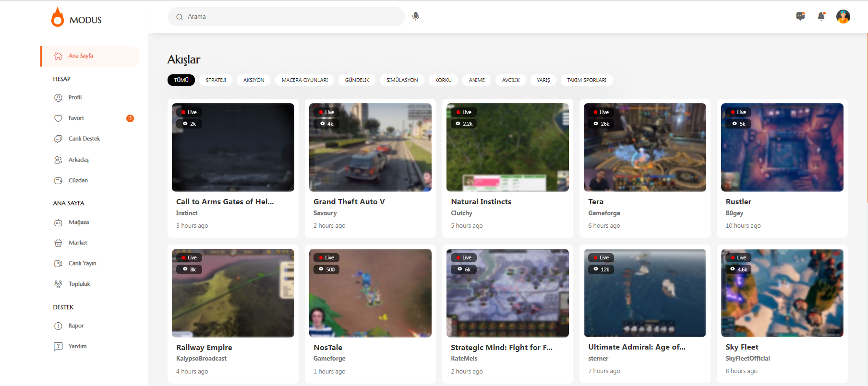Viewport: 868px width, 386px height.
Task: Select the ANİME category filter
Action: click(x=477, y=80)
